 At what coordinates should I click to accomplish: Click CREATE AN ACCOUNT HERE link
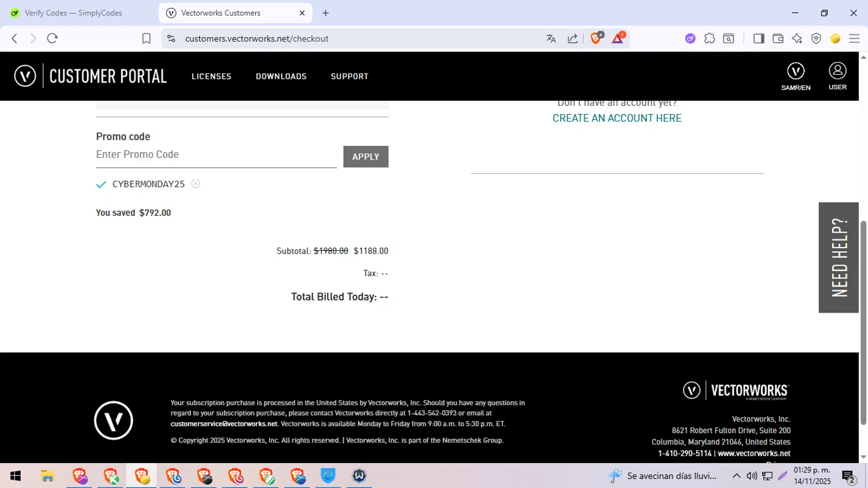click(x=617, y=118)
